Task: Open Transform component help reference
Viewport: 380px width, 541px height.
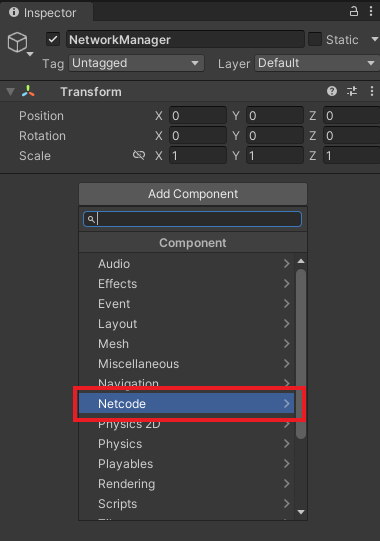Action: tap(332, 91)
